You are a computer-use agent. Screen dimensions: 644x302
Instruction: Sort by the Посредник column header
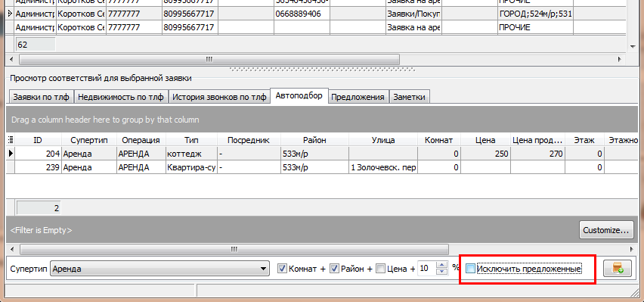249,140
